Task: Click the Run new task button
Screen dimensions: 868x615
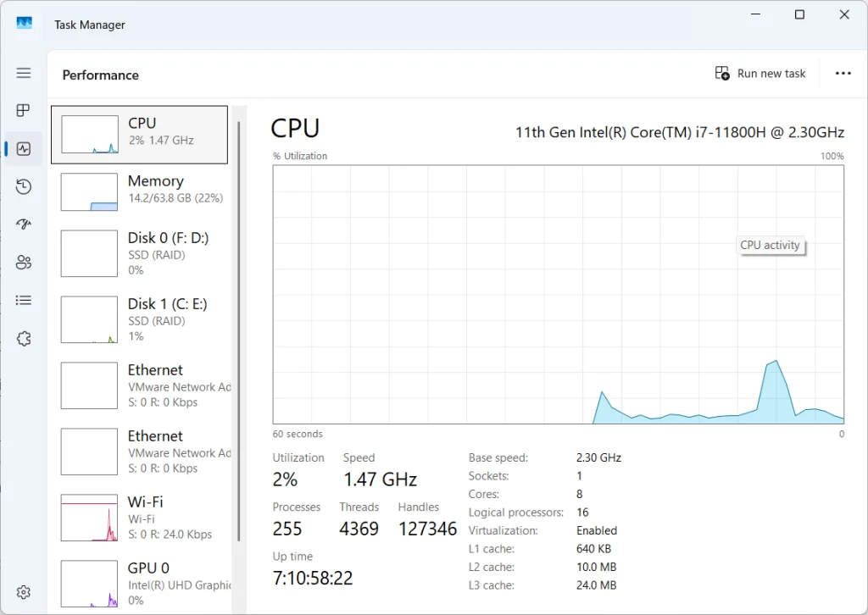Action: click(x=760, y=74)
